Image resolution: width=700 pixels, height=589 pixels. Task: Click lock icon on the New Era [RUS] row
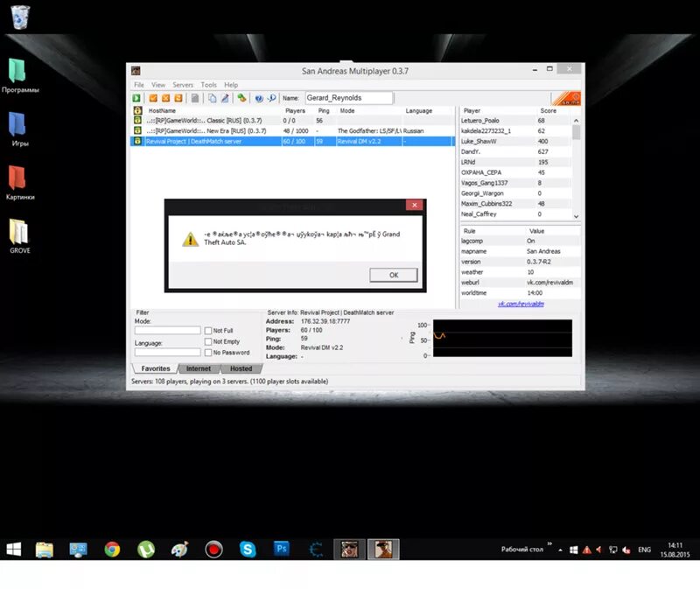click(x=137, y=130)
